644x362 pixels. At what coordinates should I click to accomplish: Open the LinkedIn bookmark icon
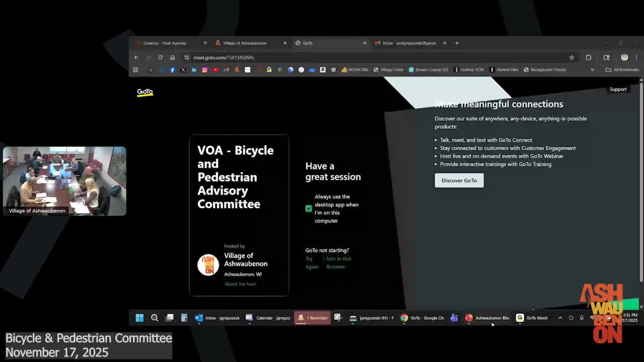194,70
